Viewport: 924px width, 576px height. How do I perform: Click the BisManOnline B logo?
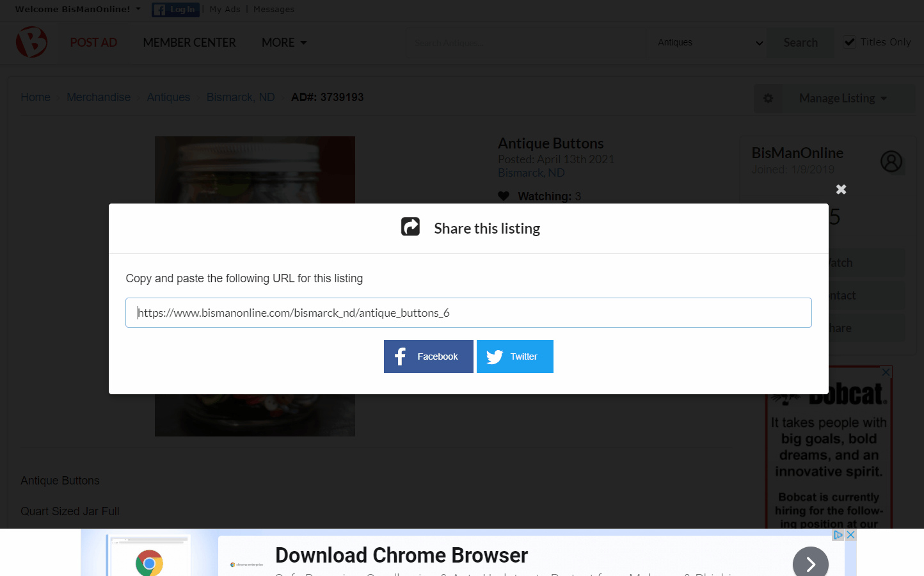coord(31,42)
